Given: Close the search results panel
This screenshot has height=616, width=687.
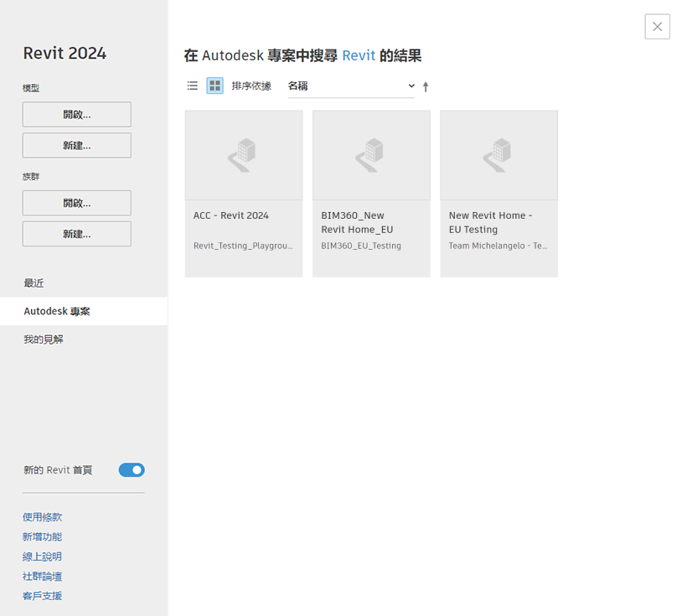Looking at the screenshot, I should pyautogui.click(x=657, y=26).
